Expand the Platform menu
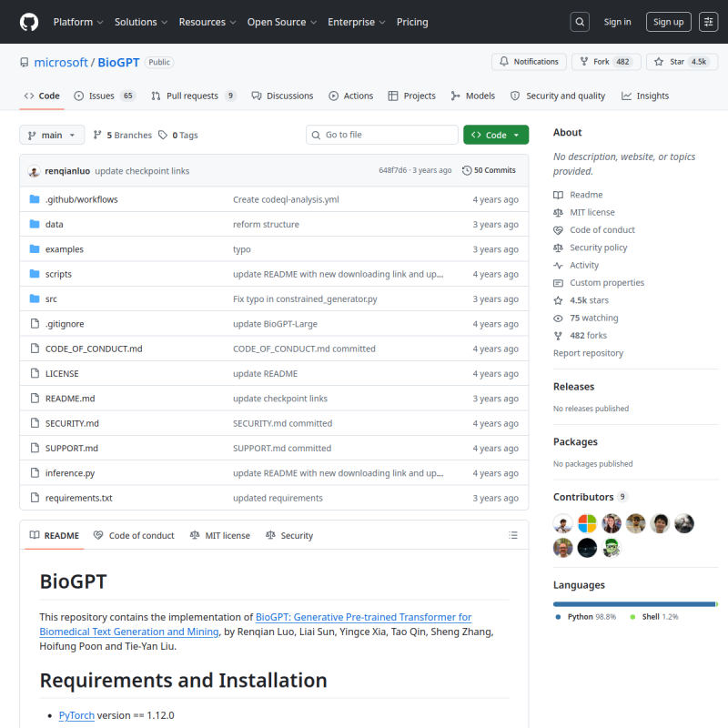The height and width of the screenshot is (728, 728). click(78, 22)
